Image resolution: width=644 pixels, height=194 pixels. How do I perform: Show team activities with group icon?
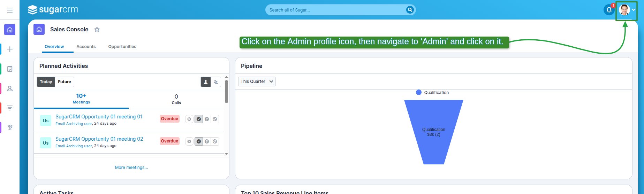point(216,82)
